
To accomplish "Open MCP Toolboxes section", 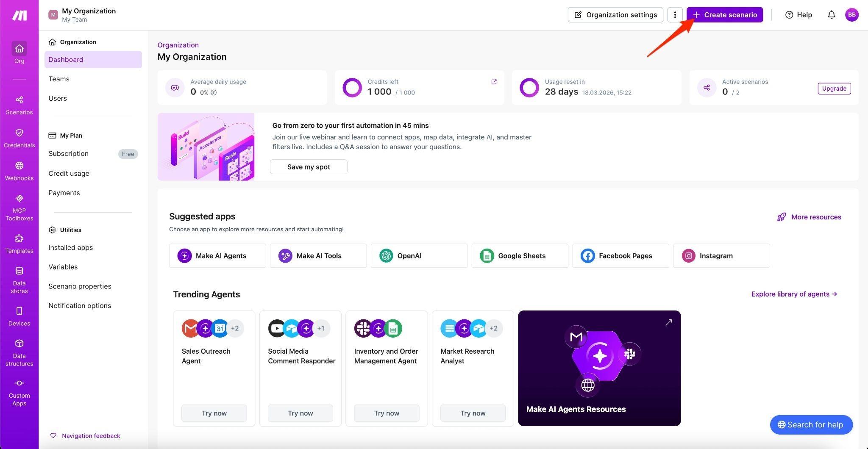I will tap(19, 208).
